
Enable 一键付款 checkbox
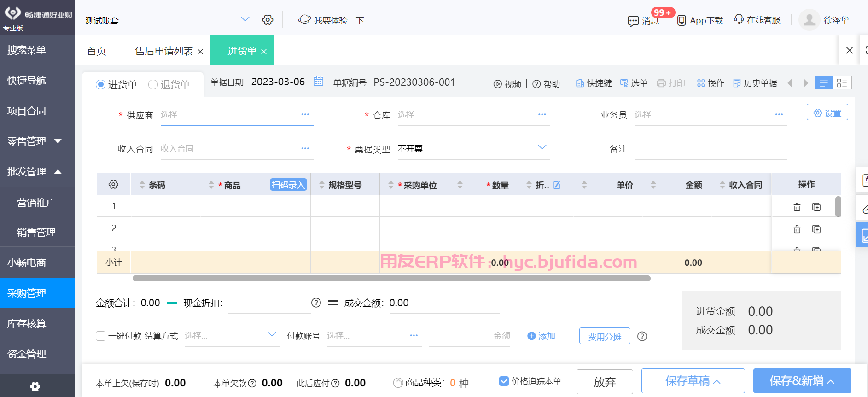pos(100,336)
